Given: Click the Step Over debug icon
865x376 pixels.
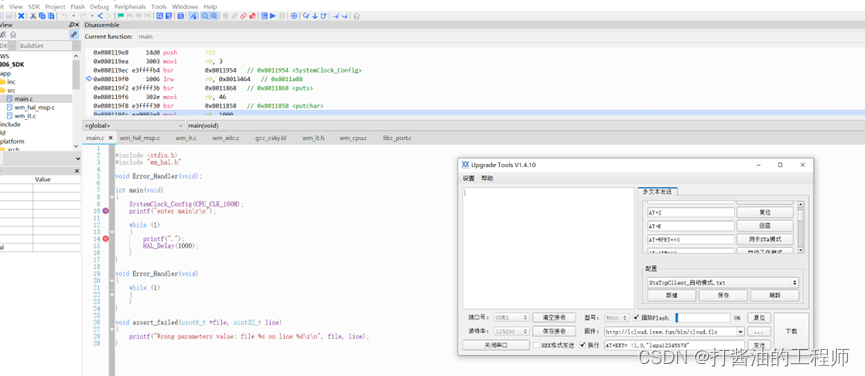Looking at the screenshot, I should 306,16.
